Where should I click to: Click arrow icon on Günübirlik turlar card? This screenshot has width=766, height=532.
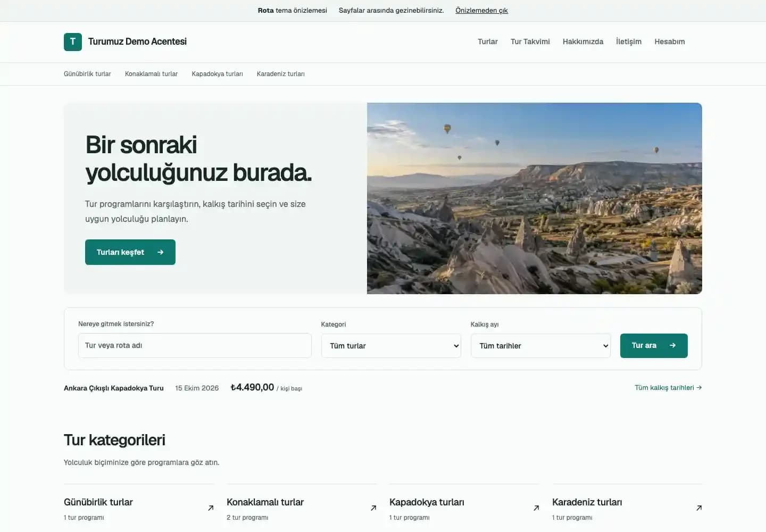211,508
